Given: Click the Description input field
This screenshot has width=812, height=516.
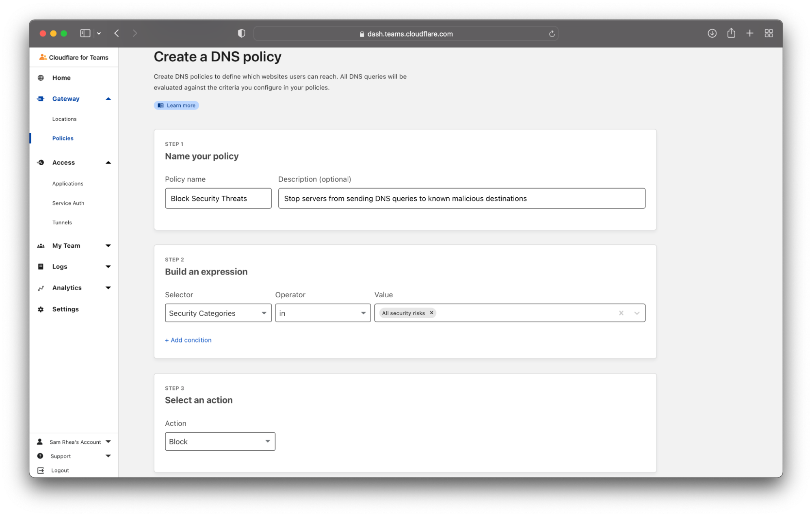Looking at the screenshot, I should click(461, 198).
